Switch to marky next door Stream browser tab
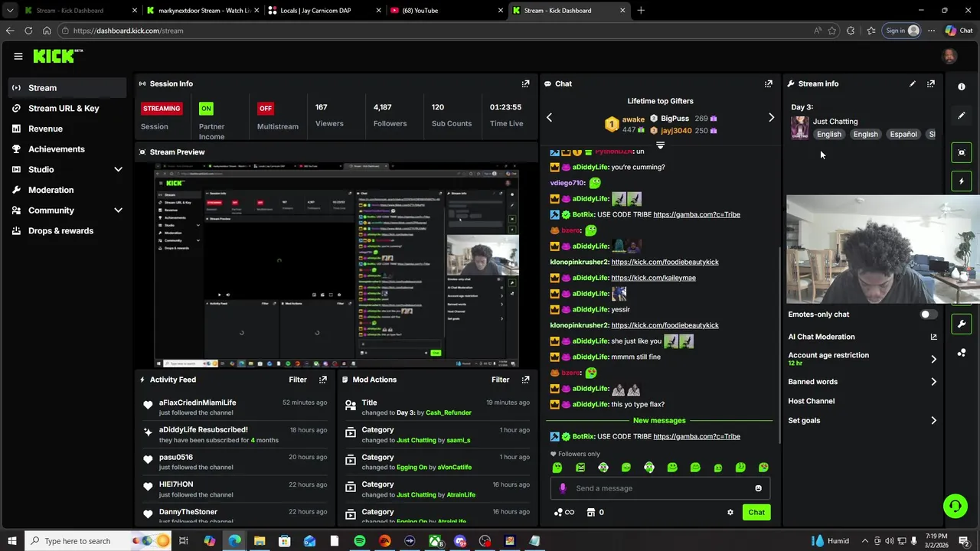Image resolution: width=980 pixels, height=551 pixels. [x=204, y=11]
